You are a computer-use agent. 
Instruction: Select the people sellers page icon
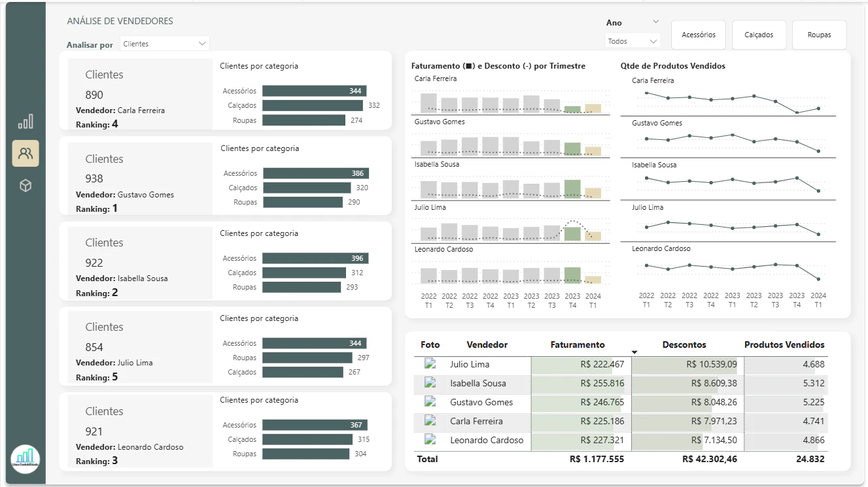click(26, 154)
